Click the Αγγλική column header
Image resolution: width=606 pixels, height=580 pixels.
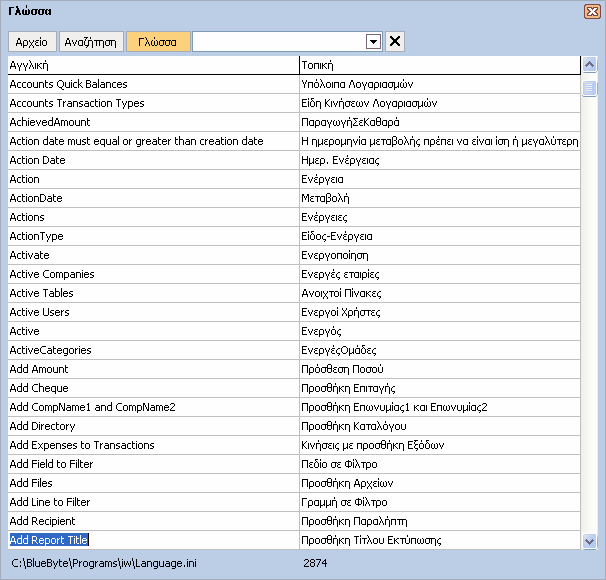point(153,65)
